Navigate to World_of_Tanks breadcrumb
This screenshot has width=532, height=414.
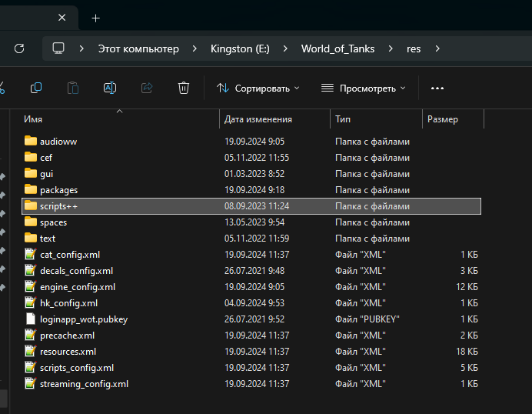[337, 48]
